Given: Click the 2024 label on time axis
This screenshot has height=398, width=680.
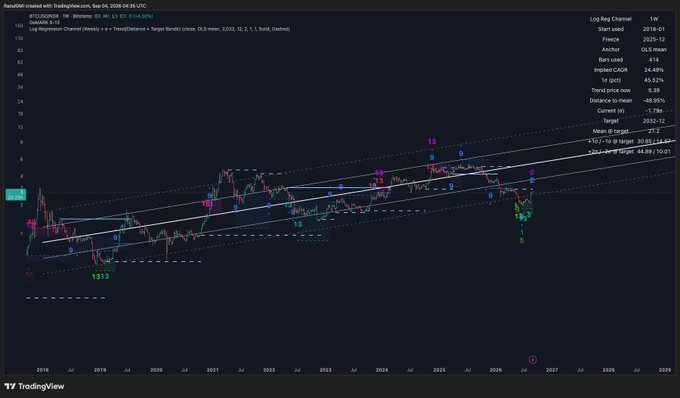Looking at the screenshot, I should click(x=382, y=370).
